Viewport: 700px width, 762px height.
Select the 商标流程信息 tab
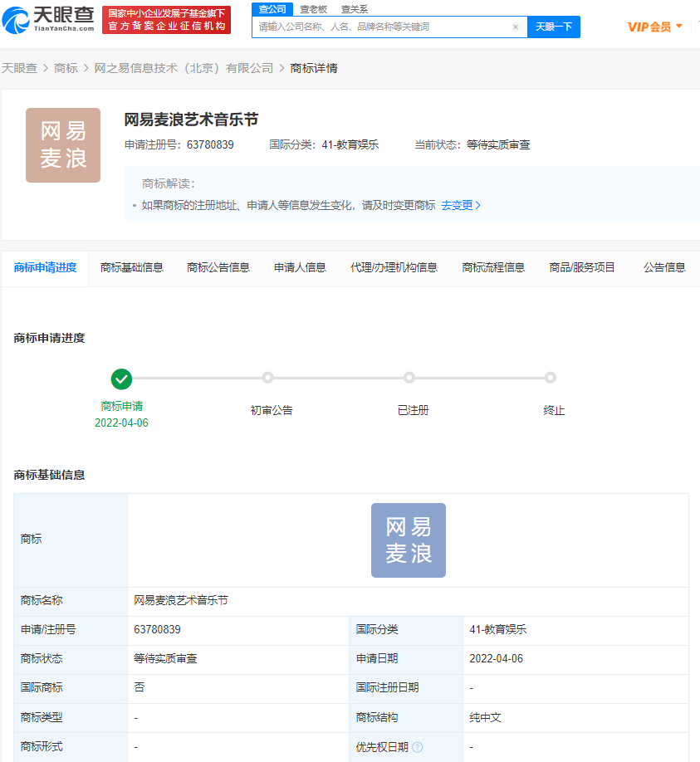[493, 268]
